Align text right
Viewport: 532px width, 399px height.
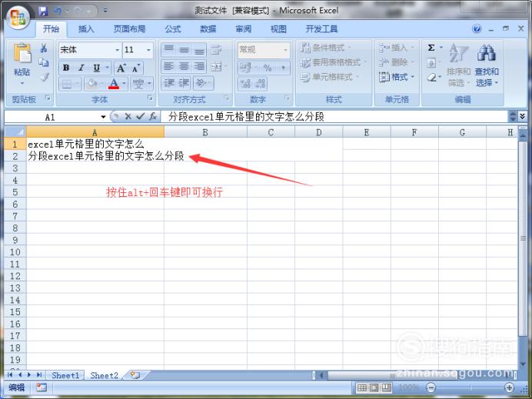(199, 66)
